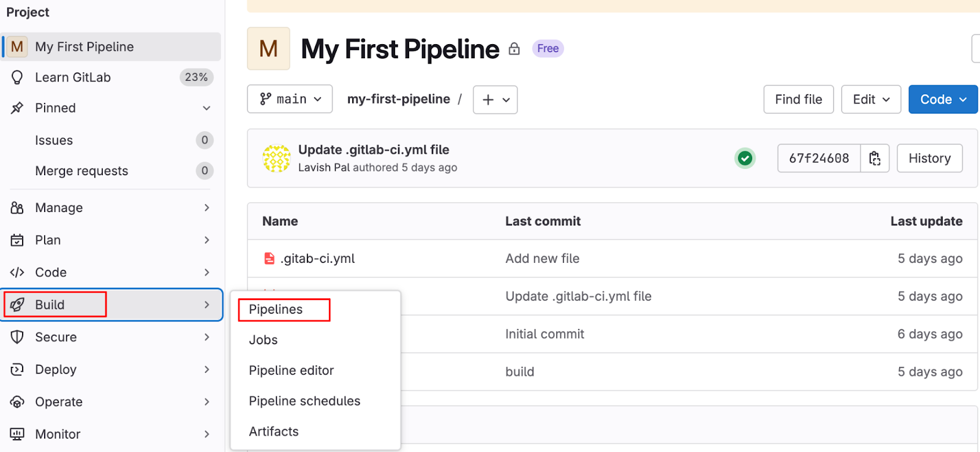Click the Secure shield icon
Viewport: 980px width, 452px height.
(x=17, y=337)
